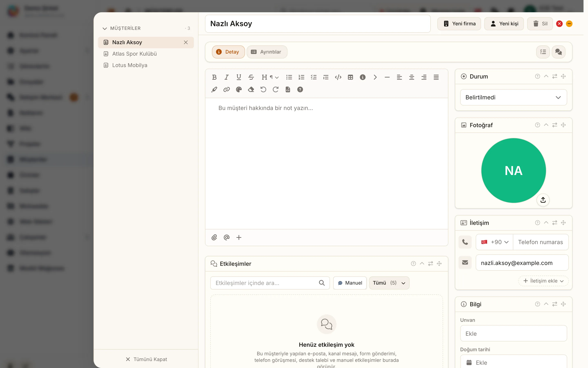Insert a hyperlink with the link icon

click(x=226, y=90)
